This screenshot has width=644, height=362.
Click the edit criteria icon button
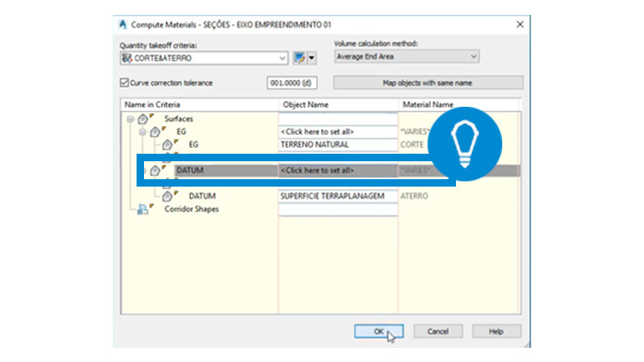coord(299,58)
